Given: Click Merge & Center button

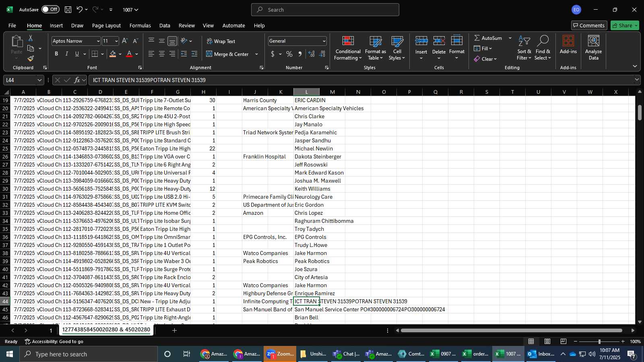Looking at the screenshot, I should (x=228, y=54).
